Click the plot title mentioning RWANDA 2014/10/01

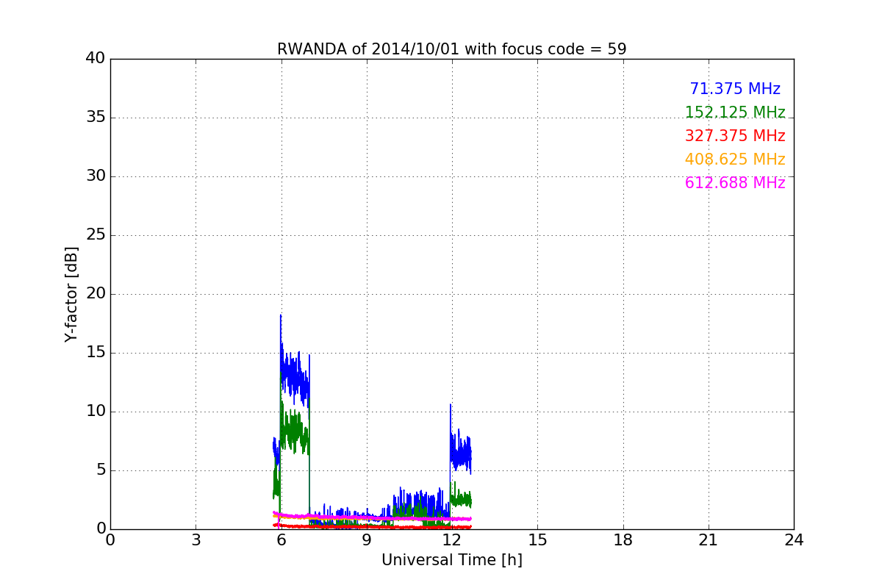451,49
